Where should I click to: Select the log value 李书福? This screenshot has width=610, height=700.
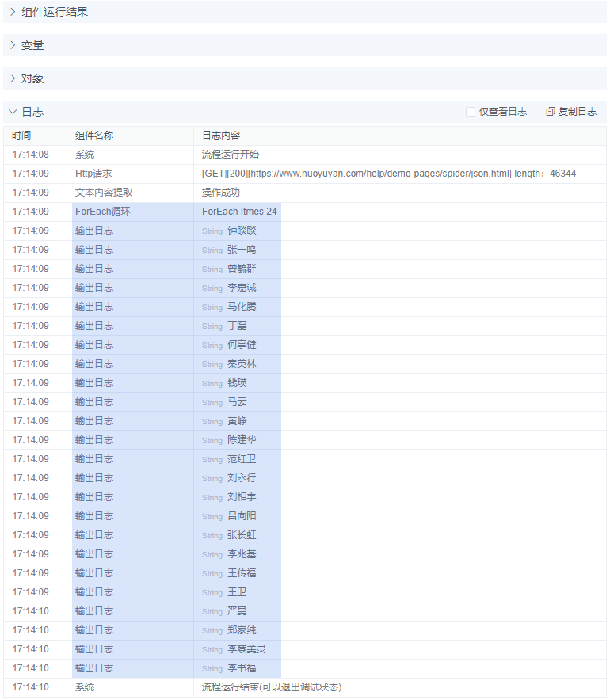pyautogui.click(x=242, y=668)
